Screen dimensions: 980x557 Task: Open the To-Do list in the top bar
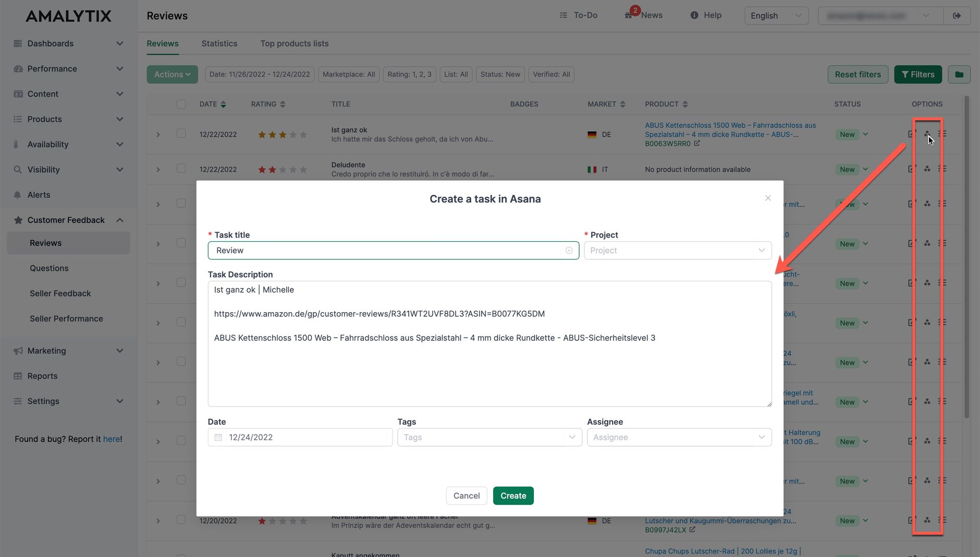[578, 16]
